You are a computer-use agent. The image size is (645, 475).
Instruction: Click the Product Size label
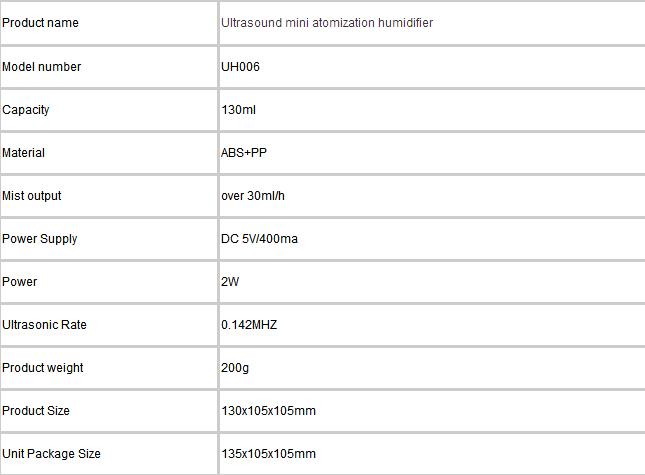(36, 410)
